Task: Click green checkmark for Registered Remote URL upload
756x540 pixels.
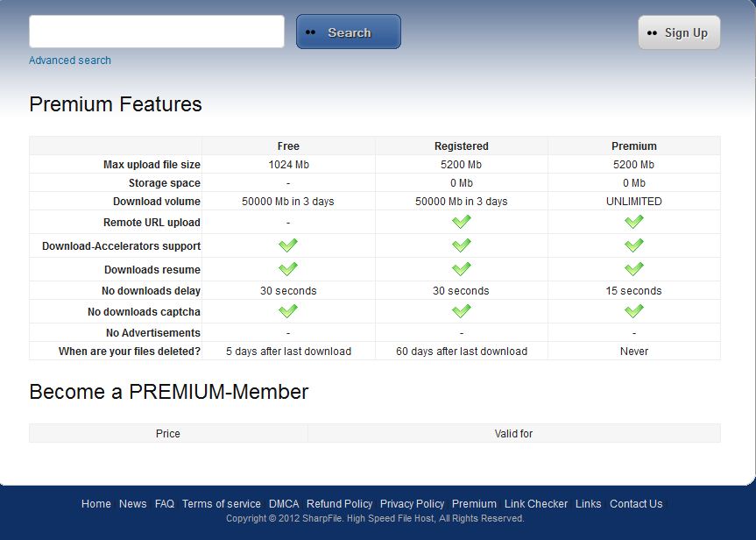Action: point(462,222)
